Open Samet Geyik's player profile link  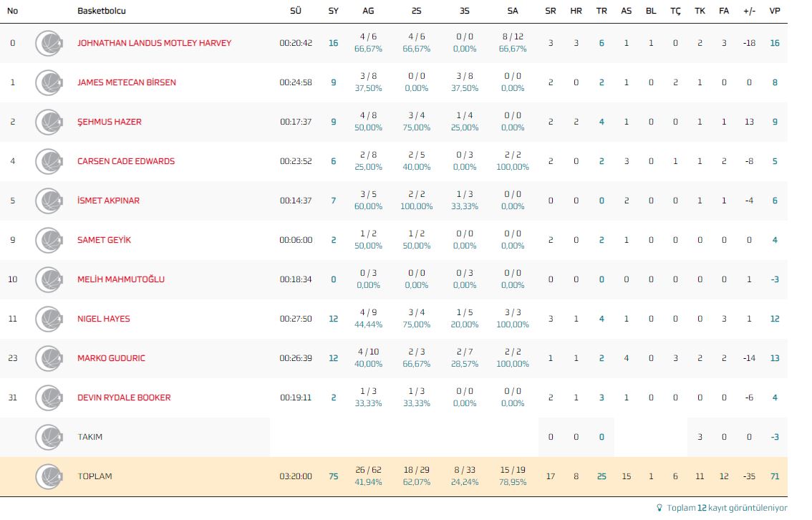click(x=104, y=240)
